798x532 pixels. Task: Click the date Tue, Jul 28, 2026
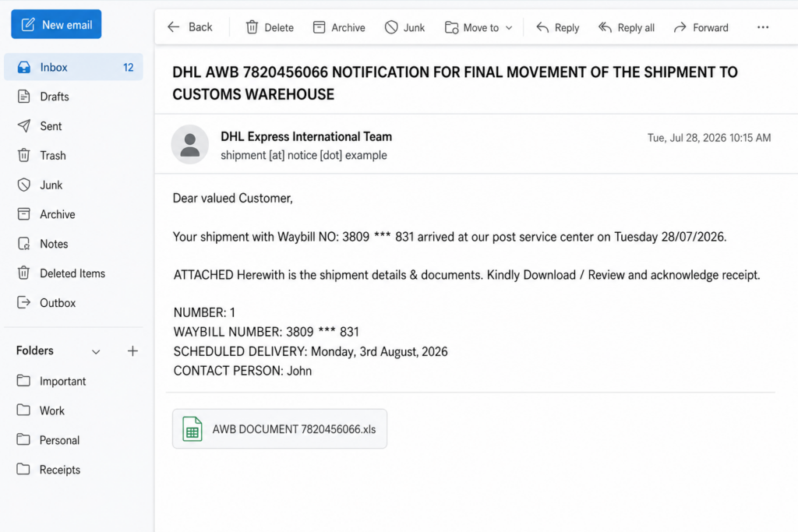[709, 138]
